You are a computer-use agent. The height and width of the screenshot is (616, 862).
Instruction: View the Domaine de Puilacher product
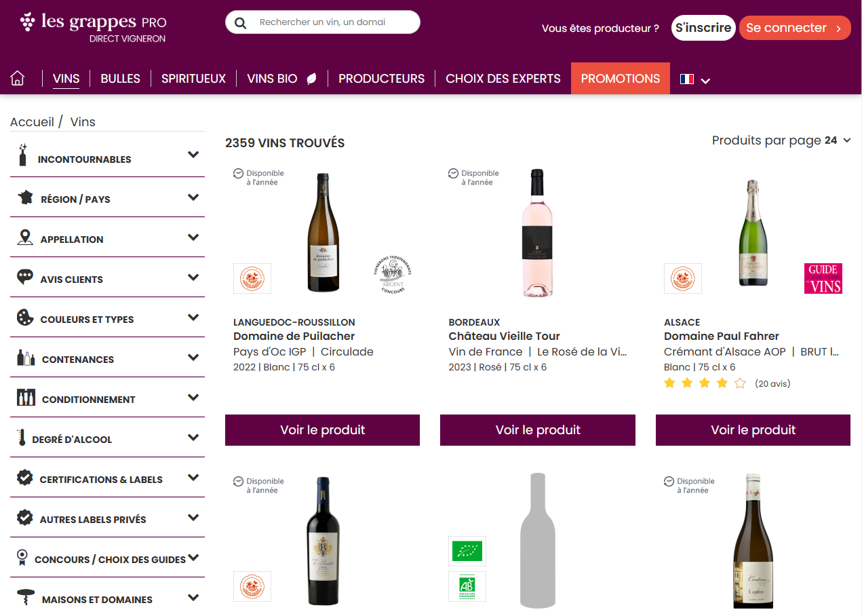click(x=322, y=430)
